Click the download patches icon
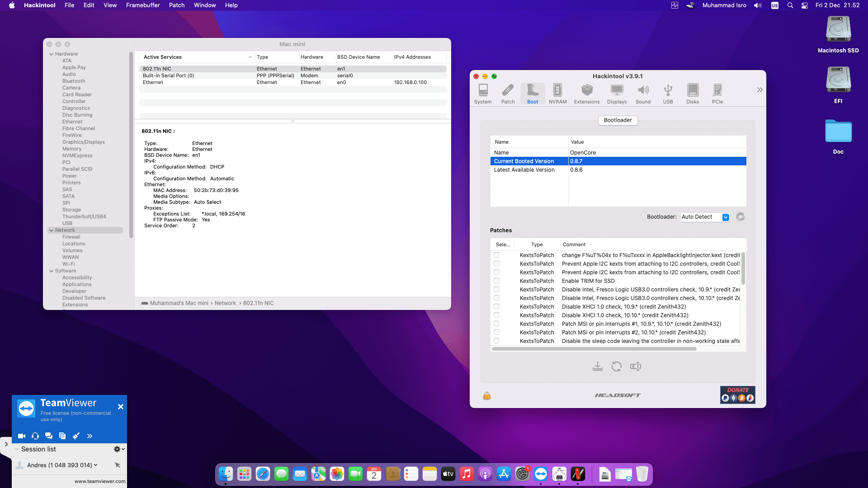This screenshot has width=868, height=488. tap(597, 366)
